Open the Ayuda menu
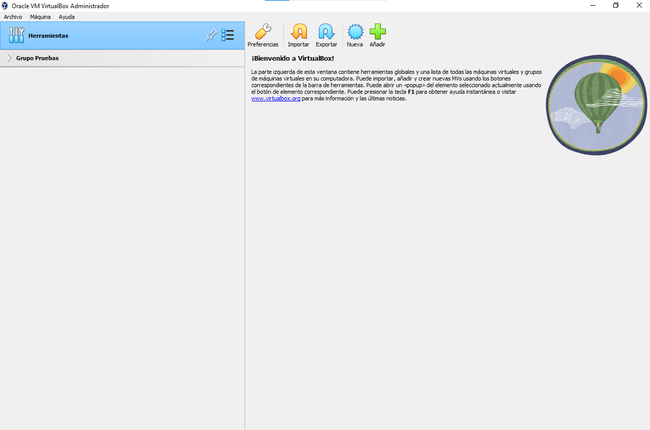Screen dimensions: 650x430 [66, 17]
